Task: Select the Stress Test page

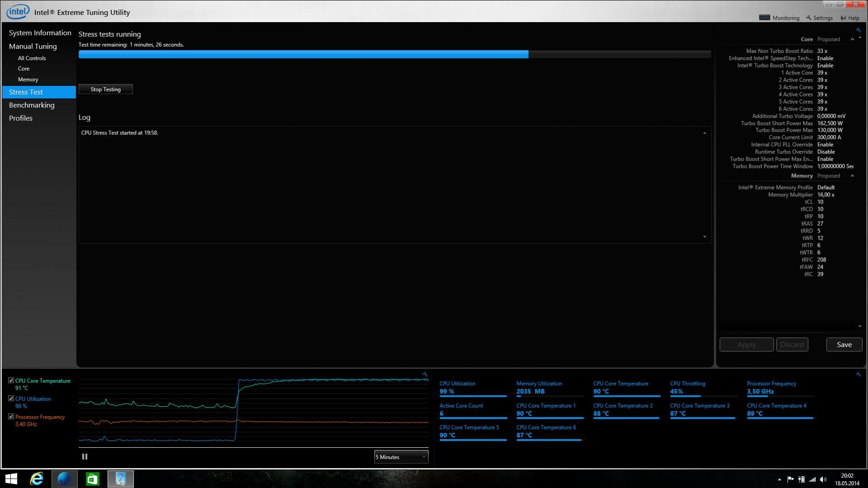Action: coord(39,92)
